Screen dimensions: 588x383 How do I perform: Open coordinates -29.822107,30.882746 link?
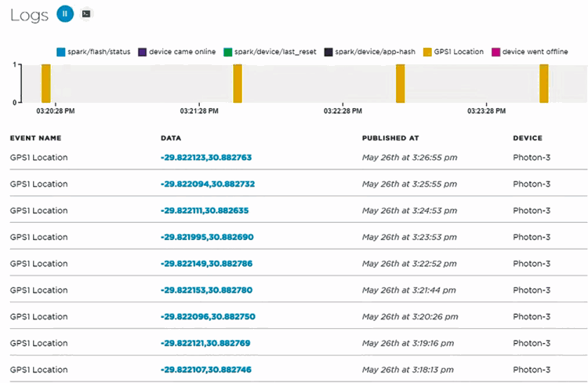pos(206,370)
